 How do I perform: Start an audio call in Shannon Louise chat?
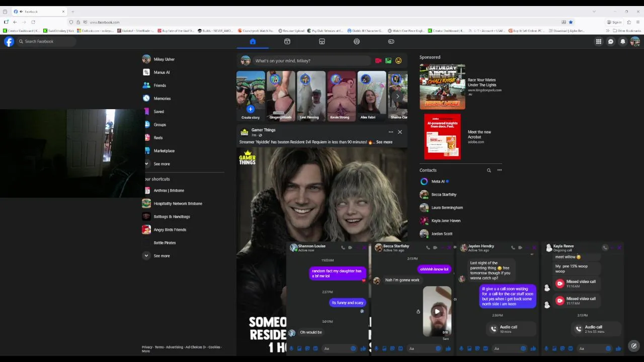point(343,247)
